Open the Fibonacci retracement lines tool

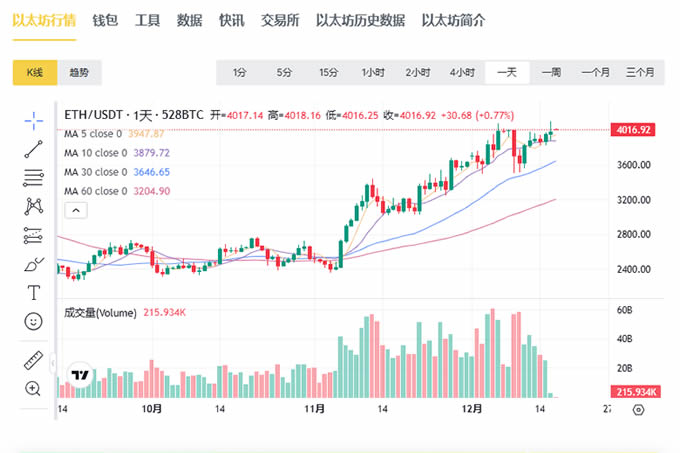34,178
